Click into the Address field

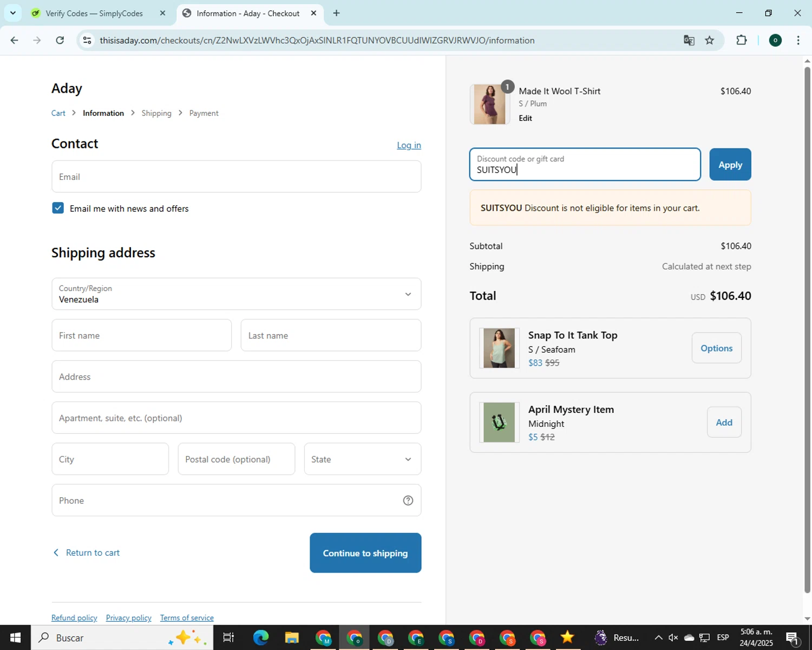pyautogui.click(x=237, y=376)
